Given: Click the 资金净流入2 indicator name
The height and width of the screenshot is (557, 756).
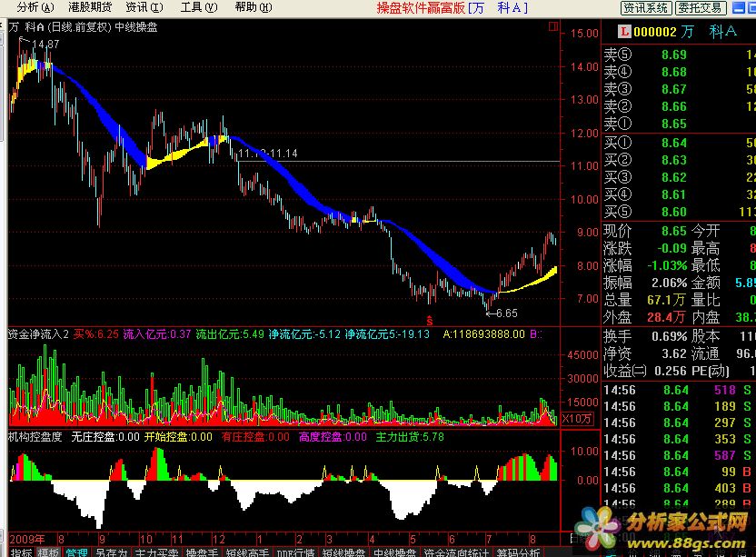Looking at the screenshot, I should click(38, 333).
